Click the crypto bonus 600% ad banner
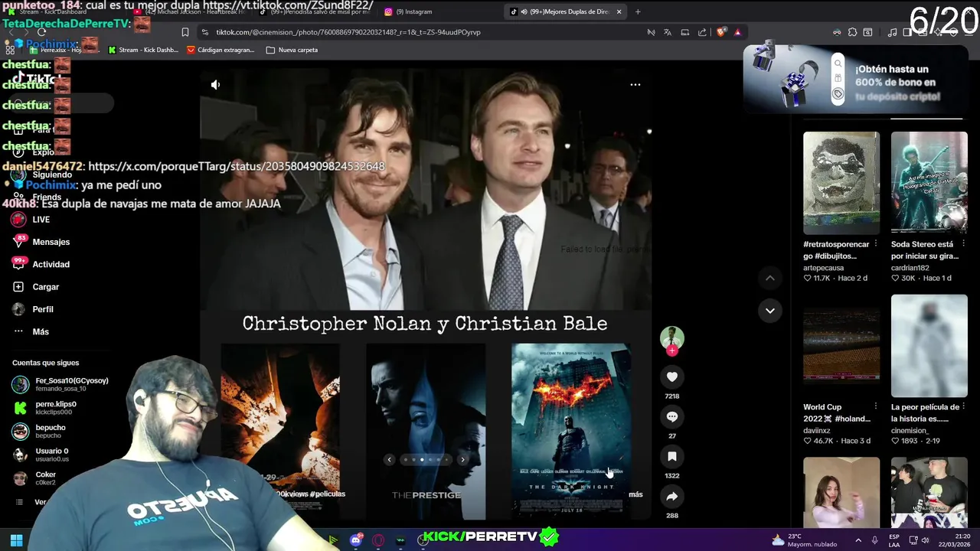 tap(855, 79)
